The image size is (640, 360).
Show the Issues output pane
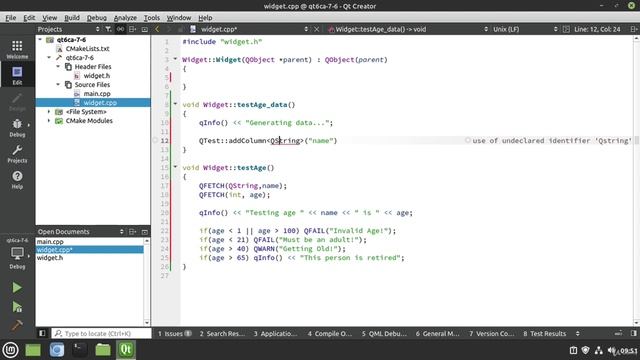click(x=174, y=333)
